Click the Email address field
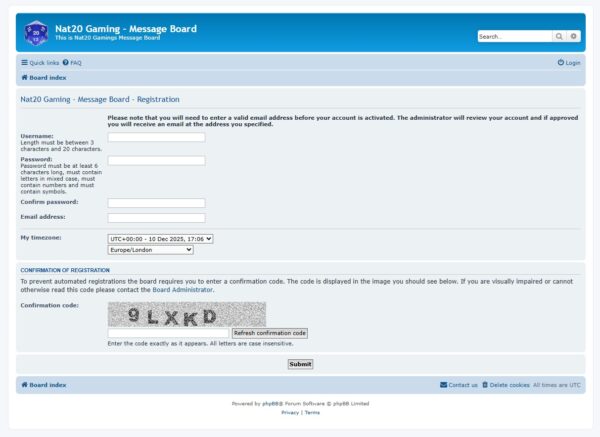 (156, 217)
